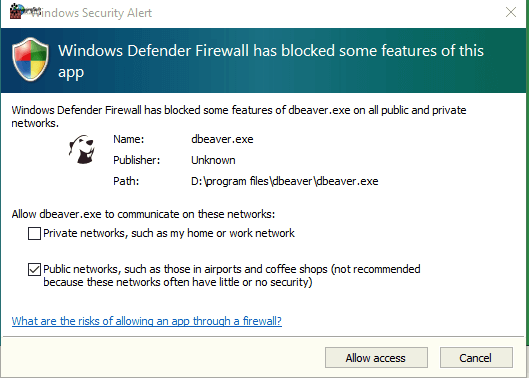Click the Allow access button
Screen dimensions: 529x378
coord(376,357)
